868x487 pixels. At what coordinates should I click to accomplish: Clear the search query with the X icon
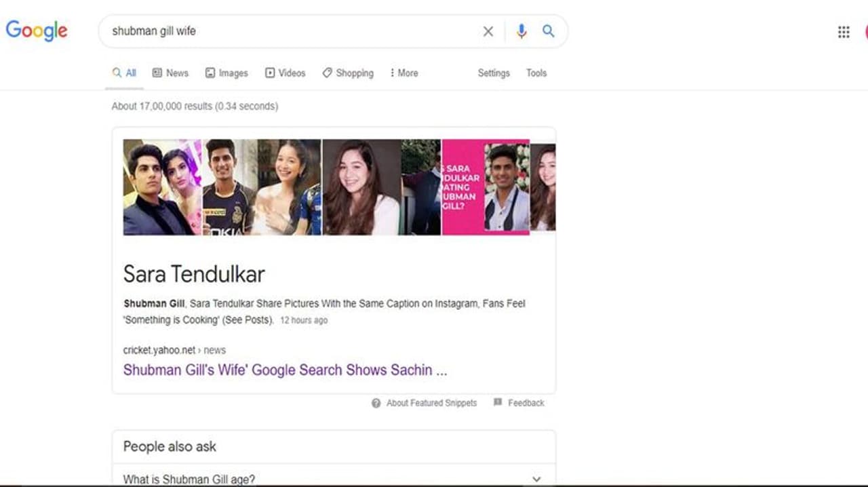(x=488, y=31)
